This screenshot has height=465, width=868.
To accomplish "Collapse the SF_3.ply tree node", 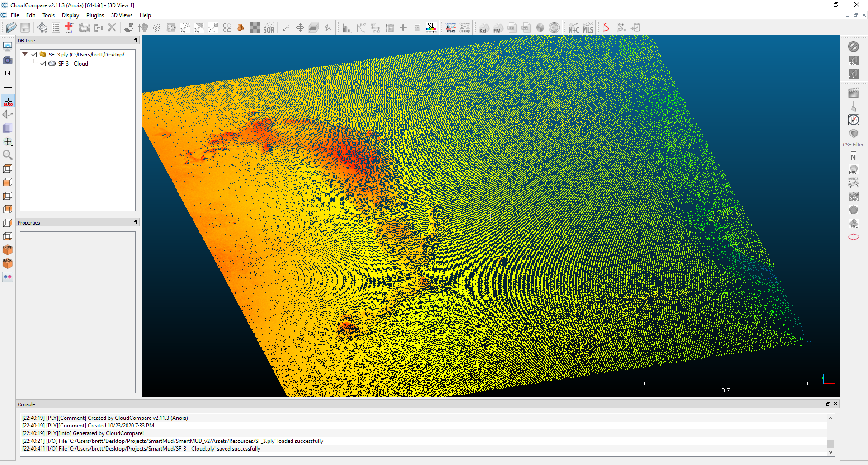I will click(25, 54).
